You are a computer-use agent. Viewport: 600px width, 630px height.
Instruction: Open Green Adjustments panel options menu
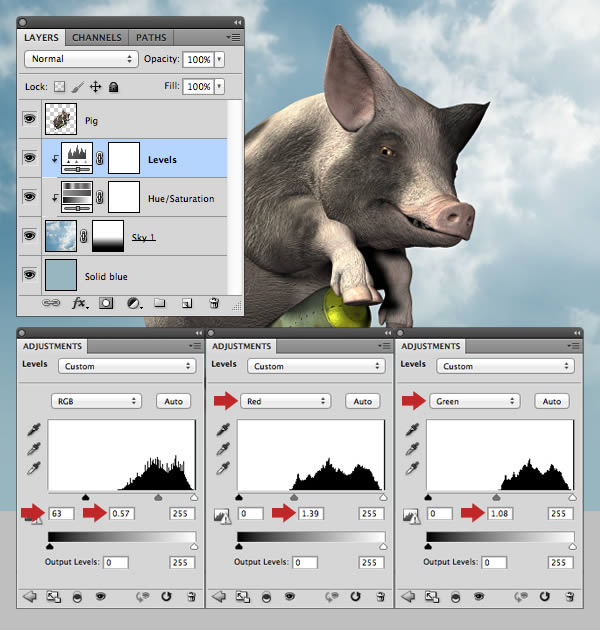tap(573, 346)
